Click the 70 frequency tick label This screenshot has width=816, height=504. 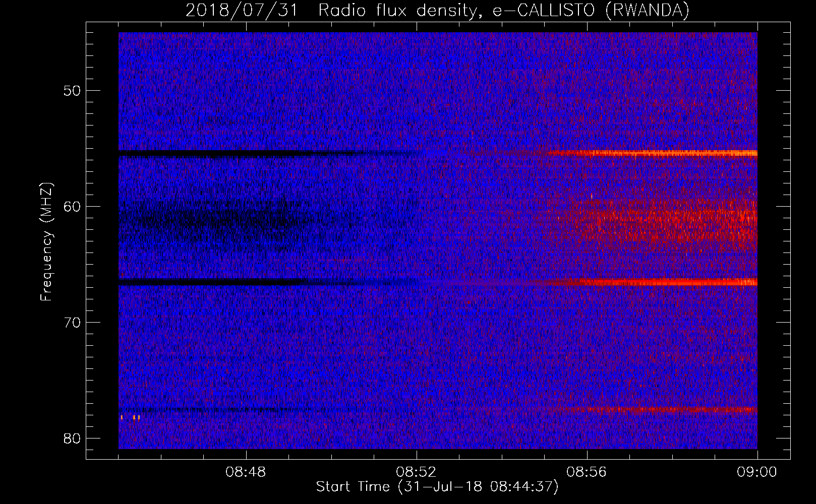tap(73, 322)
